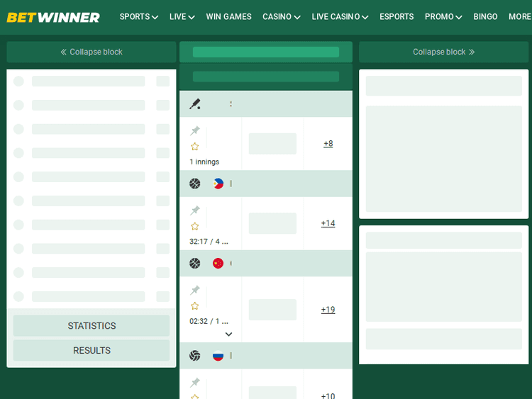
Task: Click odds placeholder for 02:32 match
Action: (272, 310)
